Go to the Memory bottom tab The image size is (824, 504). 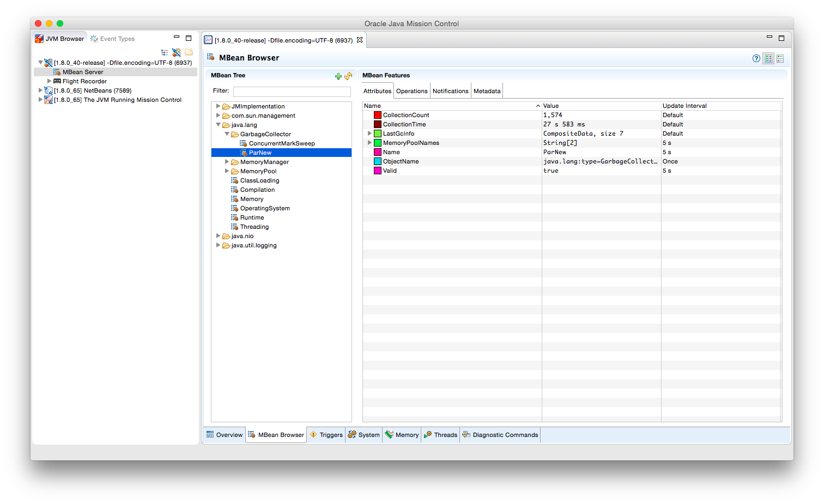click(402, 435)
